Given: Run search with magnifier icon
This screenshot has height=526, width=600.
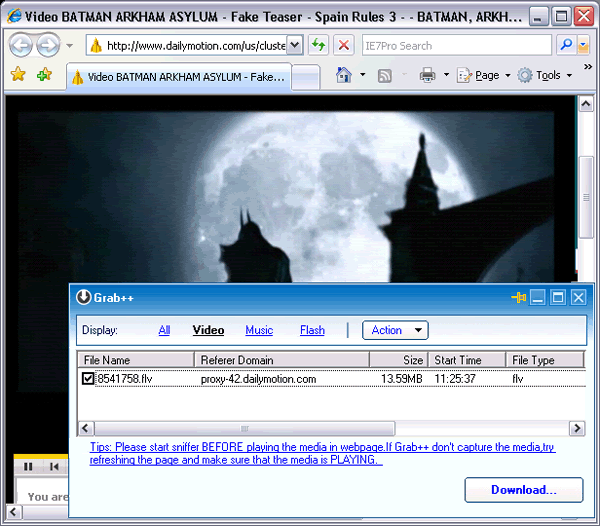Looking at the screenshot, I should [x=566, y=45].
